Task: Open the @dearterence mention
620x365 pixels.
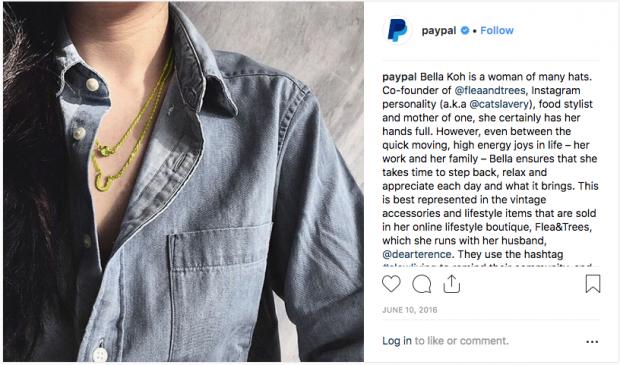Action: [x=417, y=254]
